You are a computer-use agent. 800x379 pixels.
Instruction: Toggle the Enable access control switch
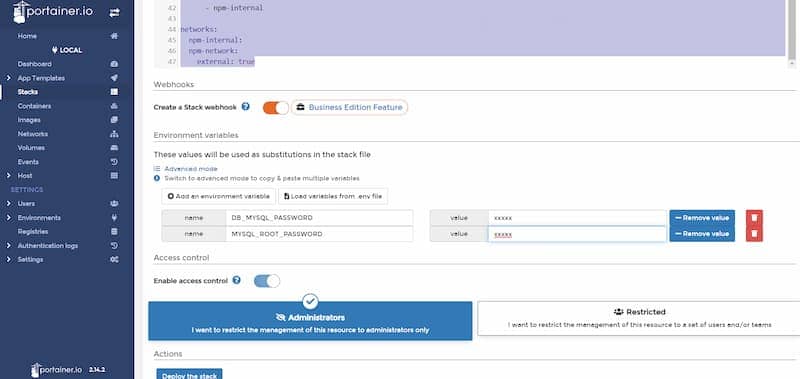(x=267, y=281)
